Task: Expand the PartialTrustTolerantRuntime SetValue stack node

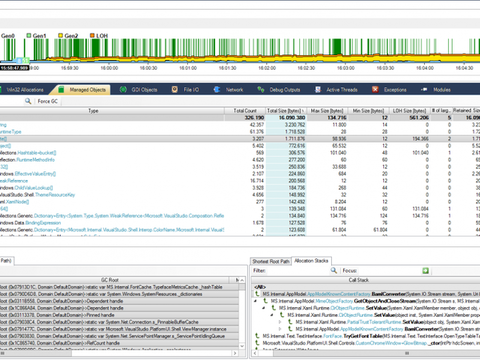Action: [280, 322]
